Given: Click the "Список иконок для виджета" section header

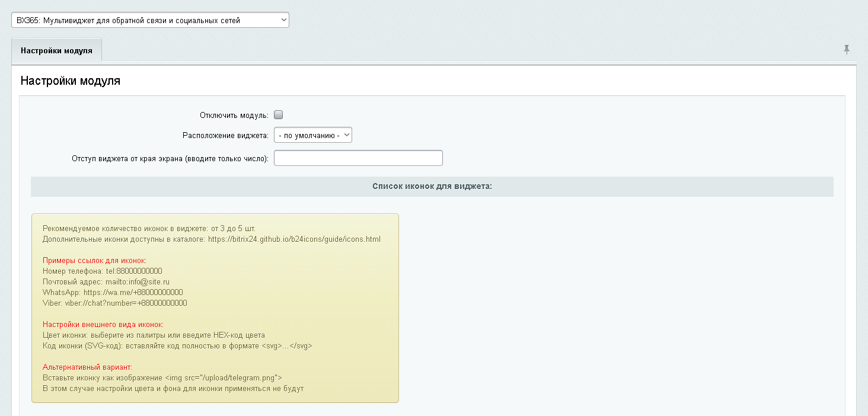Looking at the screenshot, I should 432,186.
